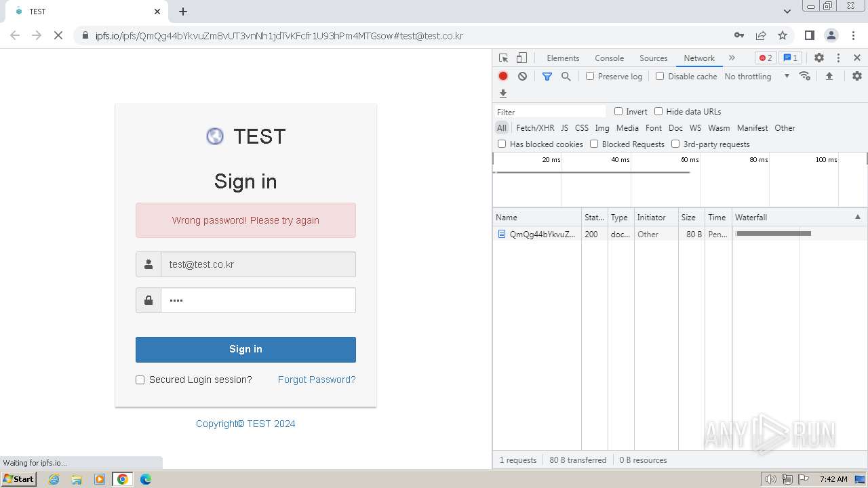The height and width of the screenshot is (488, 868).
Task: Open network search magnifier
Action: click(x=566, y=77)
